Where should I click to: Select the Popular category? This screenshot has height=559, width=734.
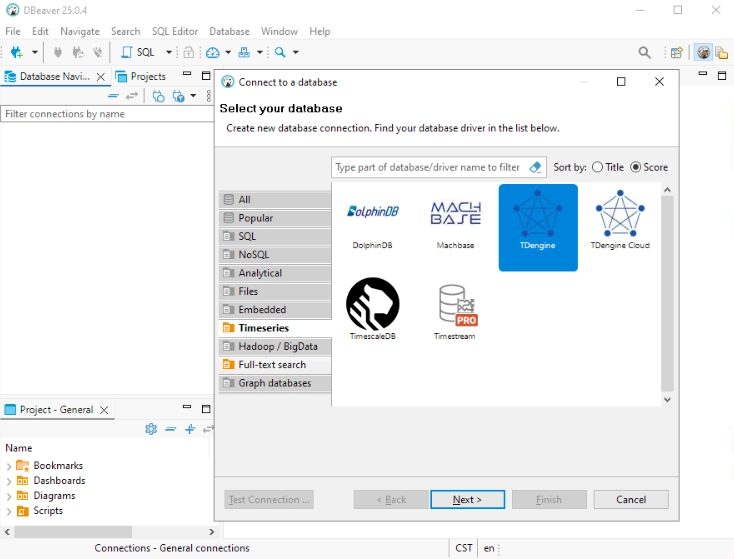pyautogui.click(x=275, y=218)
